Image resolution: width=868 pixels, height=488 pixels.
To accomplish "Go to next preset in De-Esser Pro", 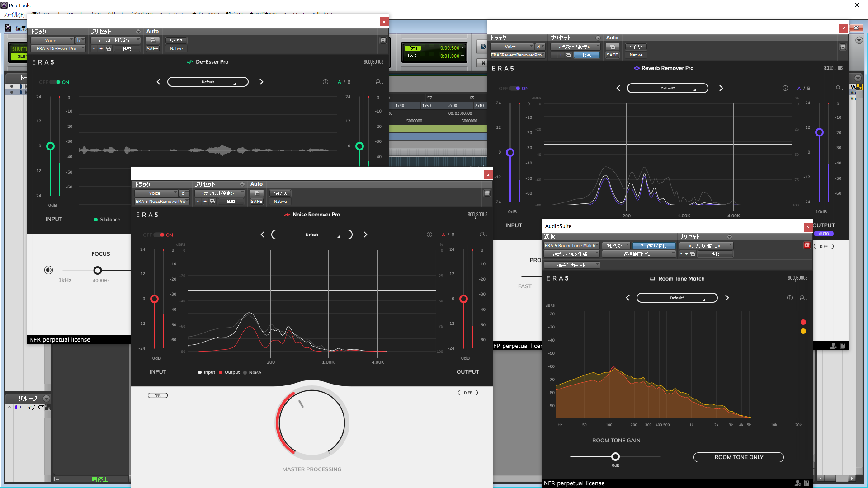I will 261,82.
